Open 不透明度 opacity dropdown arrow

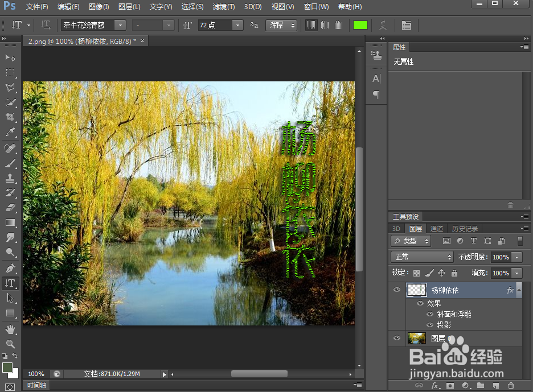point(517,257)
